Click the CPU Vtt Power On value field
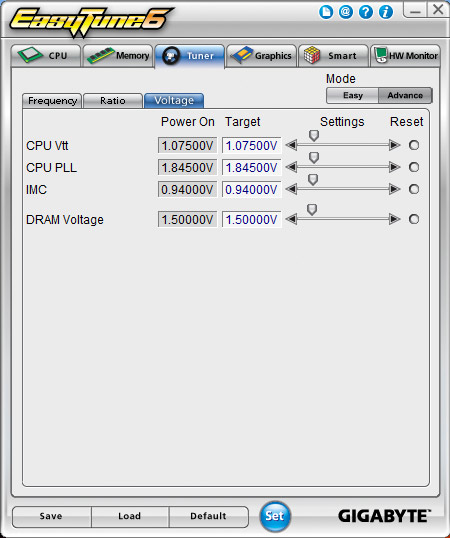 pos(188,145)
